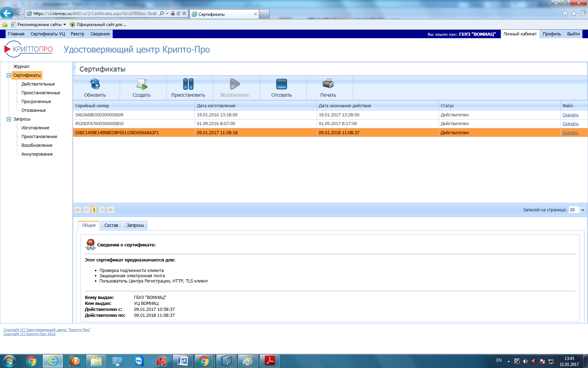
Task: Open Microsoft Word from the taskbar
Action: pos(183,361)
